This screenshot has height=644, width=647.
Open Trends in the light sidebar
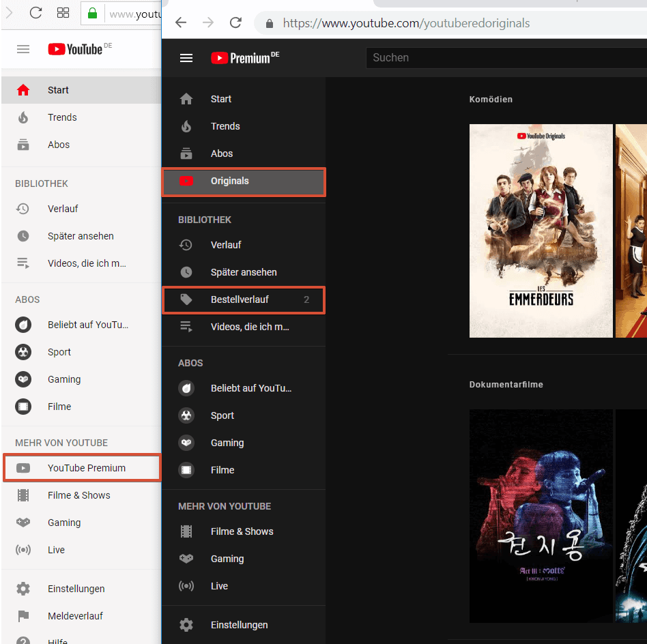tap(81, 117)
